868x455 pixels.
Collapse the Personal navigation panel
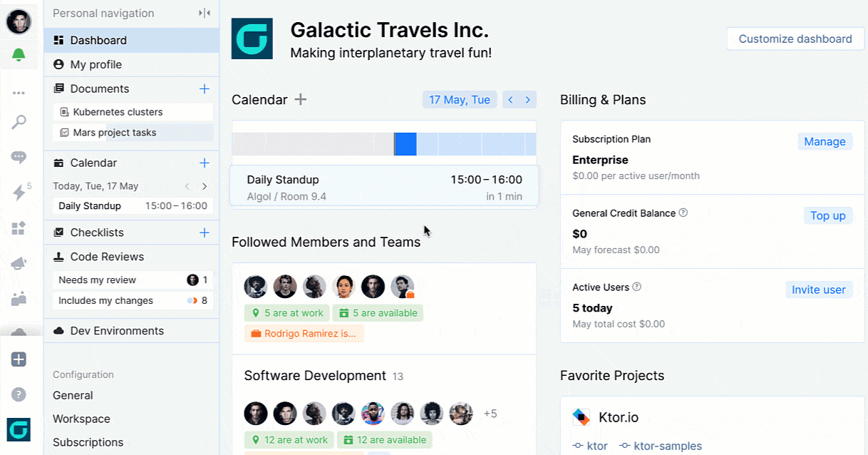pyautogui.click(x=205, y=14)
